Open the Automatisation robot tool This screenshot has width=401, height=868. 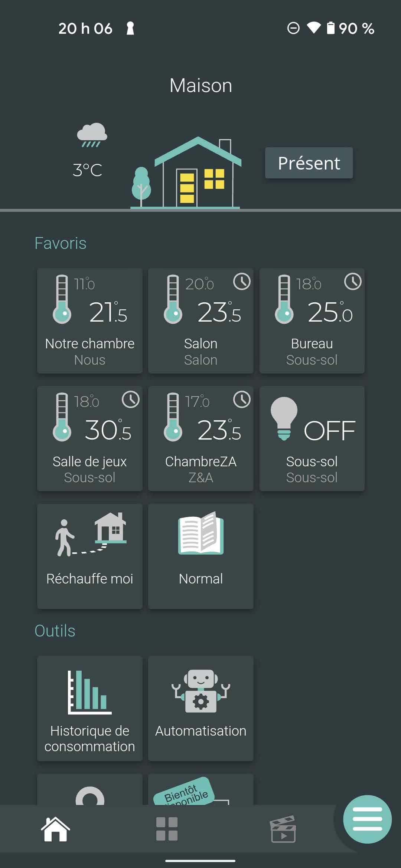point(200,708)
